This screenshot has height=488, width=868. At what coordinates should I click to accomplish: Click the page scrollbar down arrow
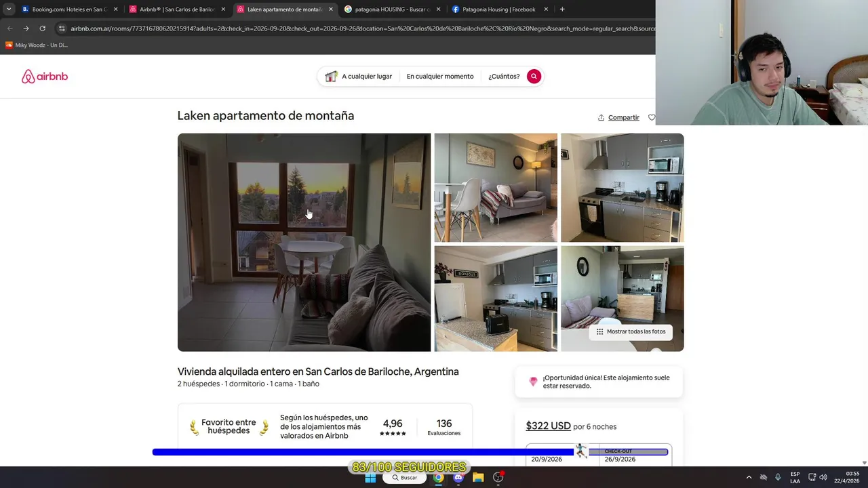coord(864,463)
